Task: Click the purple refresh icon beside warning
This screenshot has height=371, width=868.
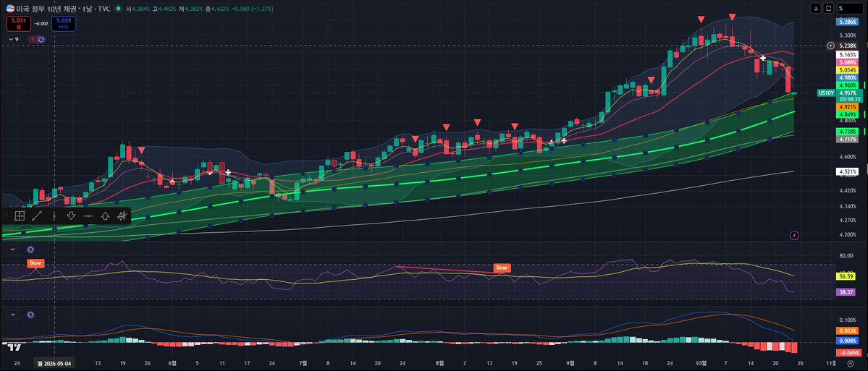Action: [x=41, y=39]
